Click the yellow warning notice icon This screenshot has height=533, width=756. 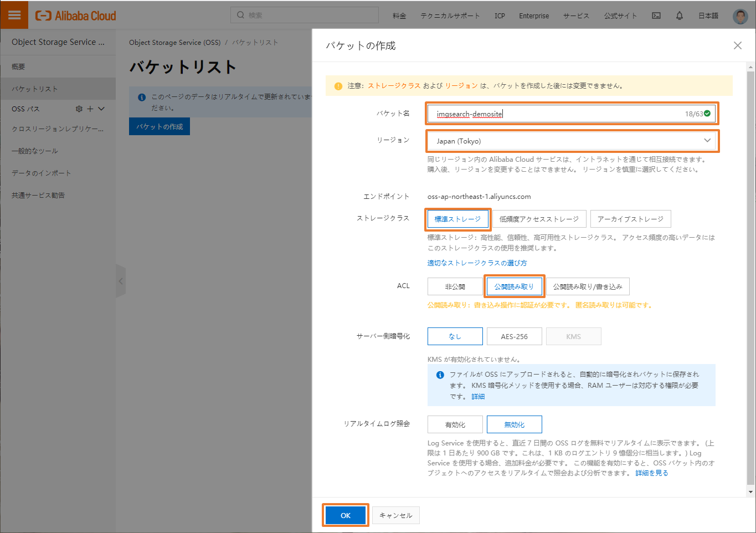click(338, 86)
